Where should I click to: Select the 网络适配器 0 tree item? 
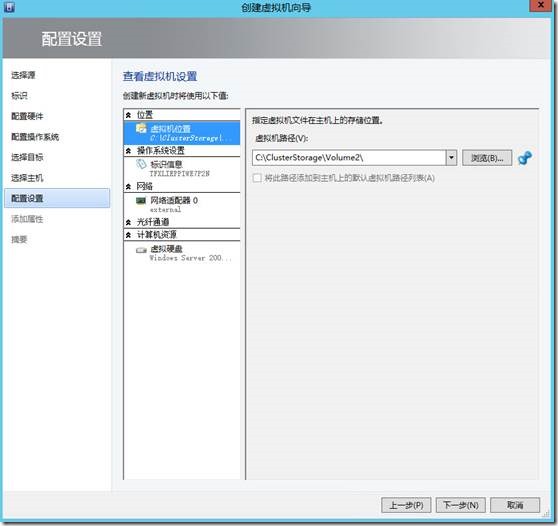tap(182, 204)
